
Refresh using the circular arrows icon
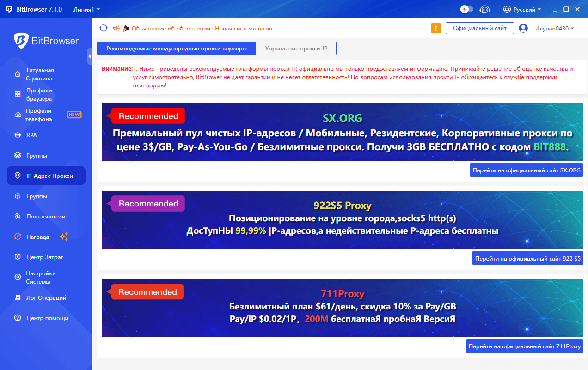[x=104, y=28]
